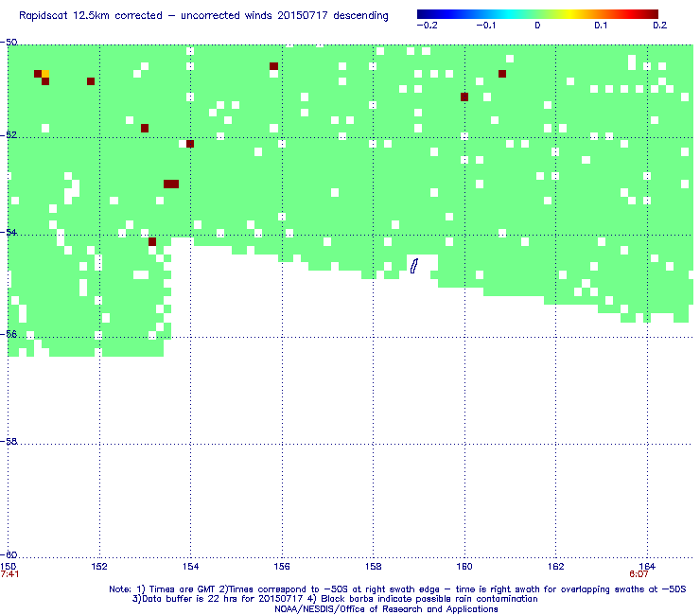Click the 158 longitude axis label
The image size is (700, 615).
pyautogui.click(x=374, y=567)
